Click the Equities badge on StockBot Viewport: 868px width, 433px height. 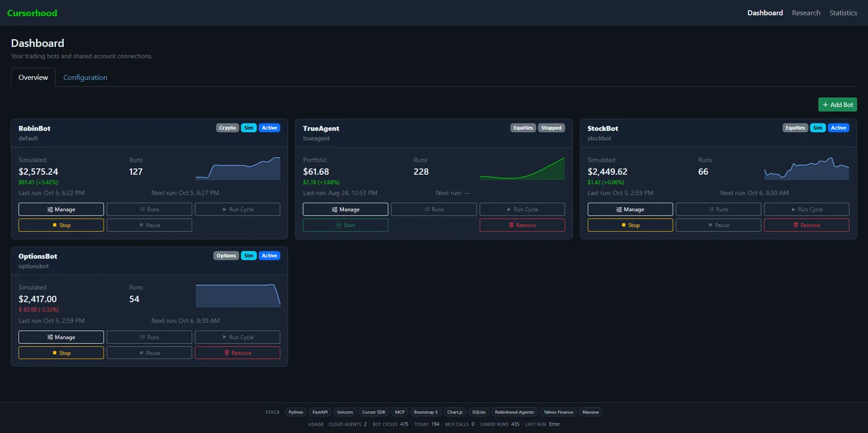(x=795, y=128)
